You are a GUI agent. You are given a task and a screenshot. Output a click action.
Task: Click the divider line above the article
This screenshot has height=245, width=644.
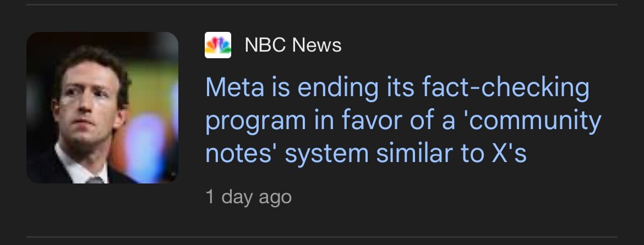322,4
